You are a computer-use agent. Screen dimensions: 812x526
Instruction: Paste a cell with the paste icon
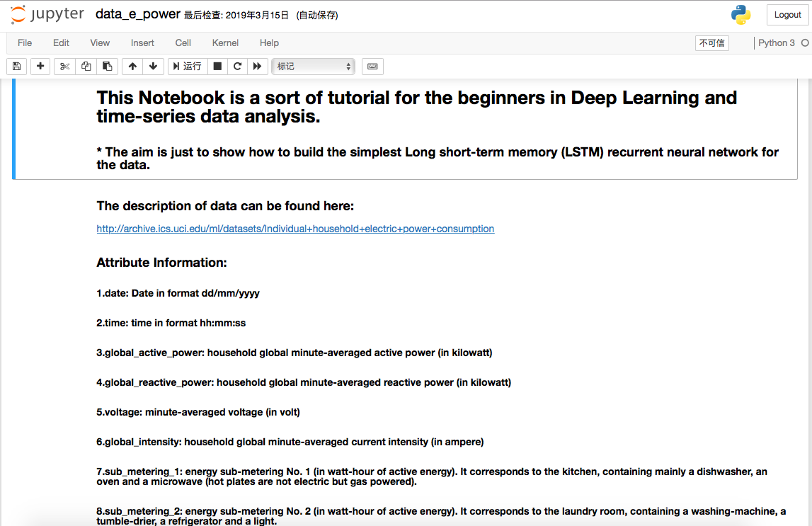(x=107, y=66)
